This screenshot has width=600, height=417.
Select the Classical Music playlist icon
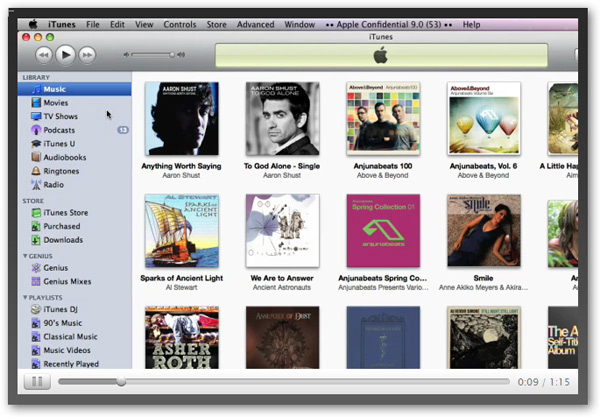pyautogui.click(x=36, y=337)
